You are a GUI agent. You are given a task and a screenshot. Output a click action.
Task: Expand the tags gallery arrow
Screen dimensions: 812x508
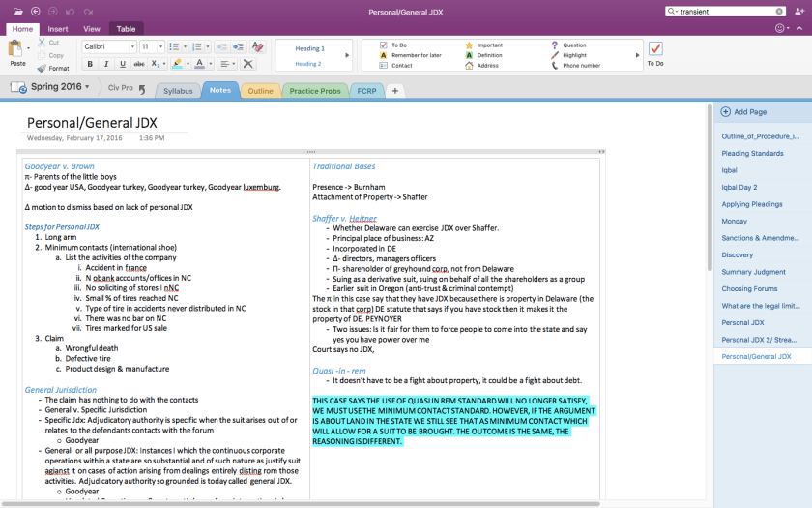[x=636, y=55]
